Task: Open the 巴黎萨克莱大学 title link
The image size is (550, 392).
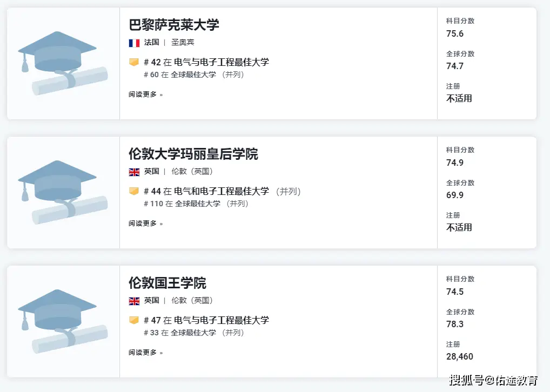Action: click(174, 25)
